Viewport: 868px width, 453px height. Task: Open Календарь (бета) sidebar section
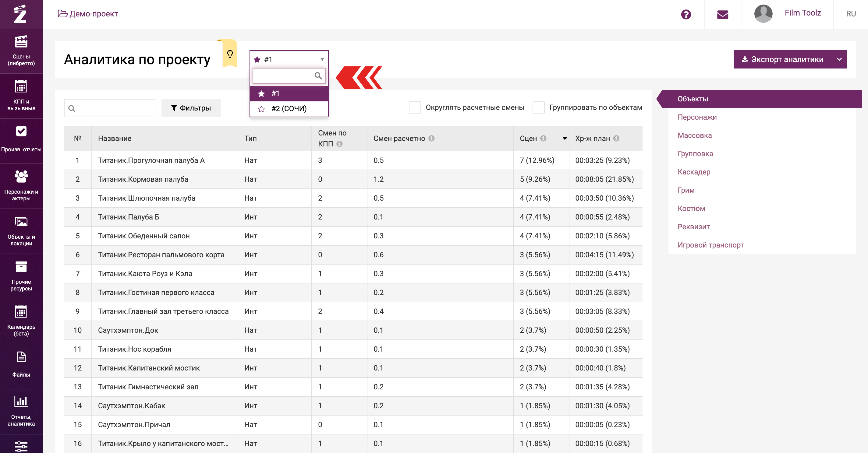pyautogui.click(x=21, y=322)
